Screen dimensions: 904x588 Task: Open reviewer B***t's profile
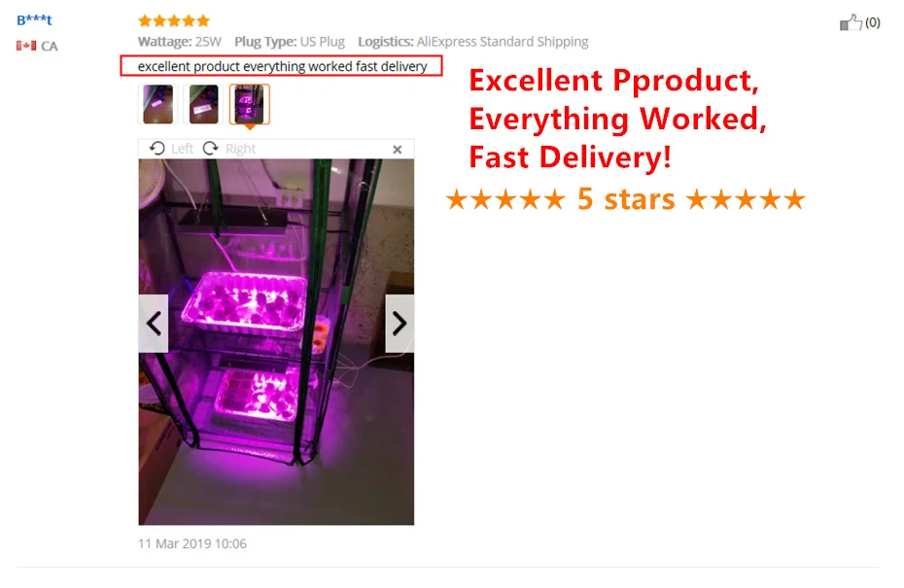click(34, 20)
